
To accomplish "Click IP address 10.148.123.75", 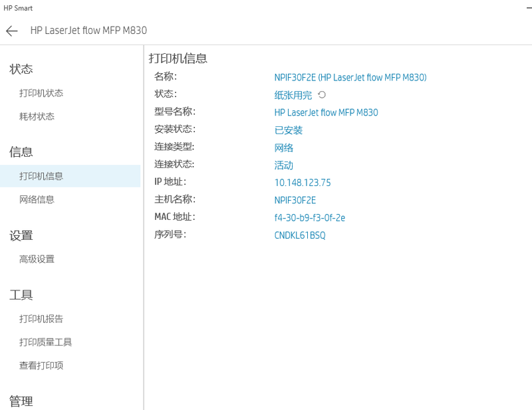I will [303, 183].
